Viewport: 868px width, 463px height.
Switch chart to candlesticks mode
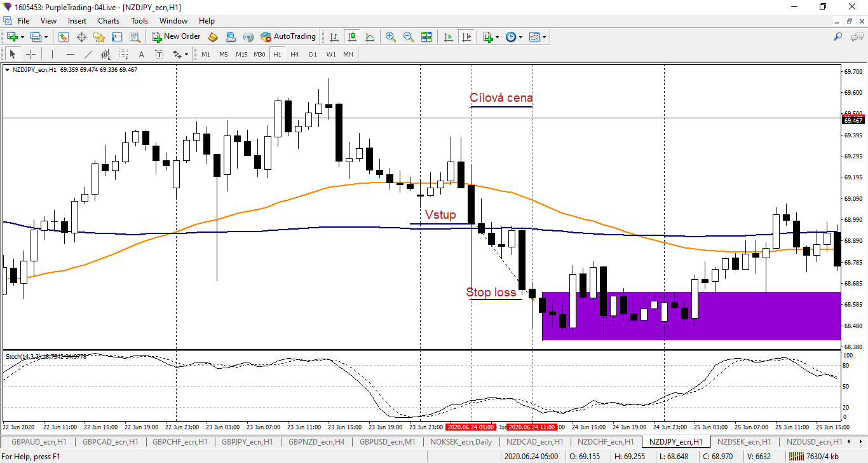352,37
